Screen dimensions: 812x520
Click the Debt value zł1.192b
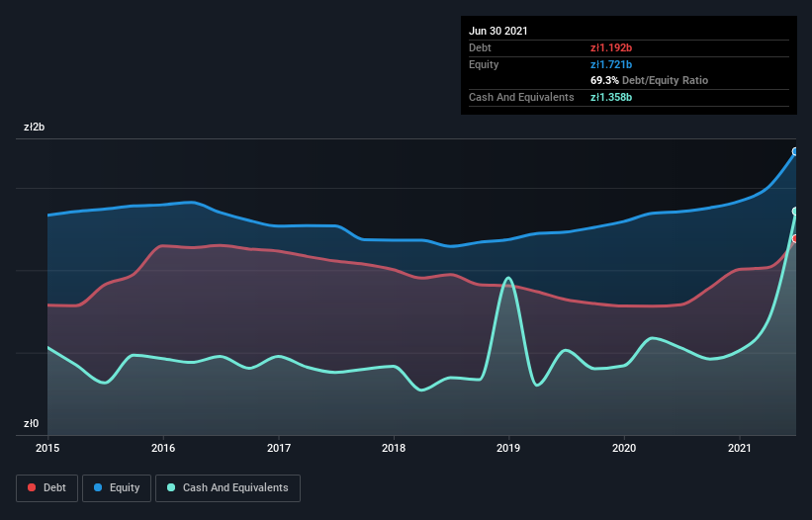tap(611, 47)
